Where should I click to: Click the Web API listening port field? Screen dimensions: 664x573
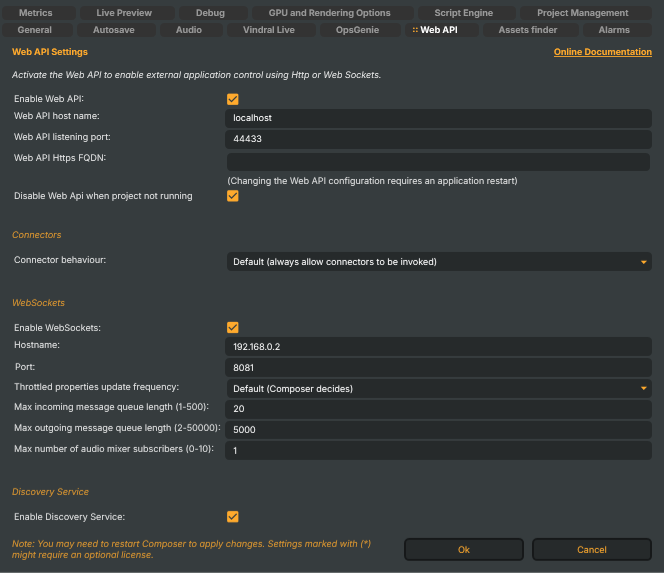(x=438, y=139)
